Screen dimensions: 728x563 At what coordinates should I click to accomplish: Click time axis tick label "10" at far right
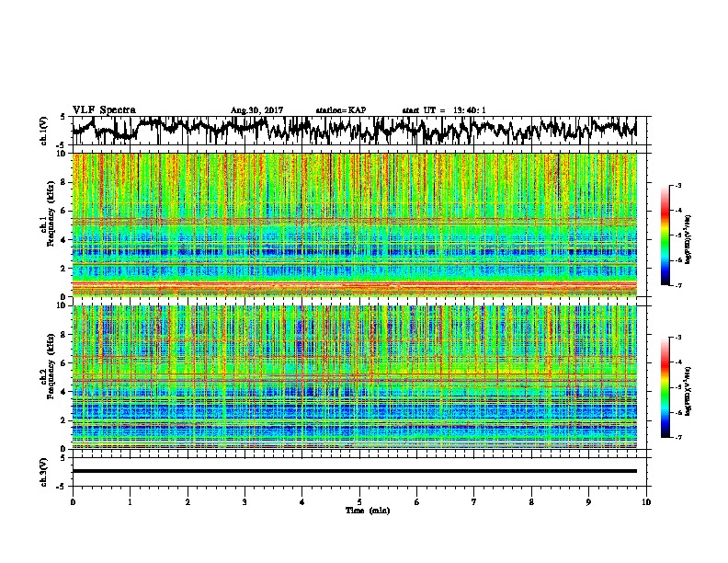[x=646, y=502]
